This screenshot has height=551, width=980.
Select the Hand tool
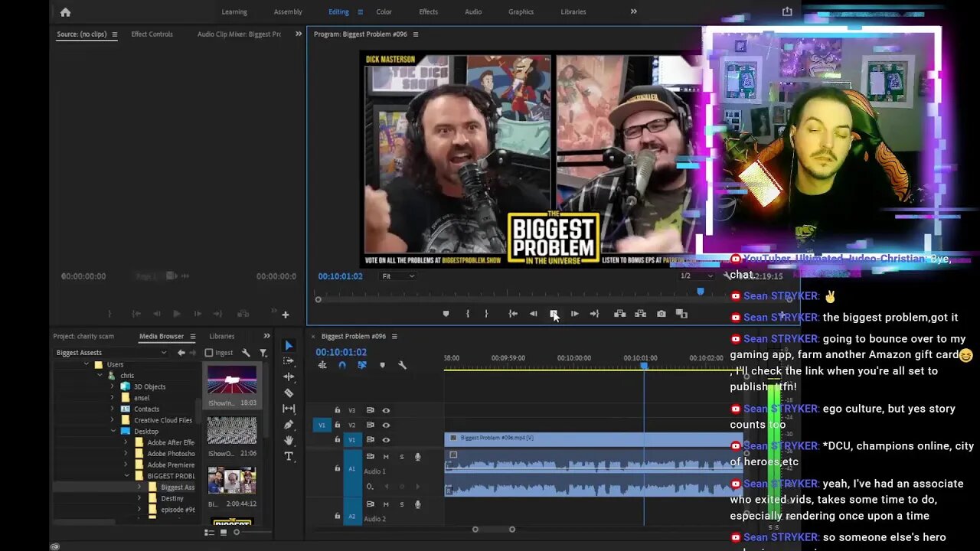click(x=289, y=440)
